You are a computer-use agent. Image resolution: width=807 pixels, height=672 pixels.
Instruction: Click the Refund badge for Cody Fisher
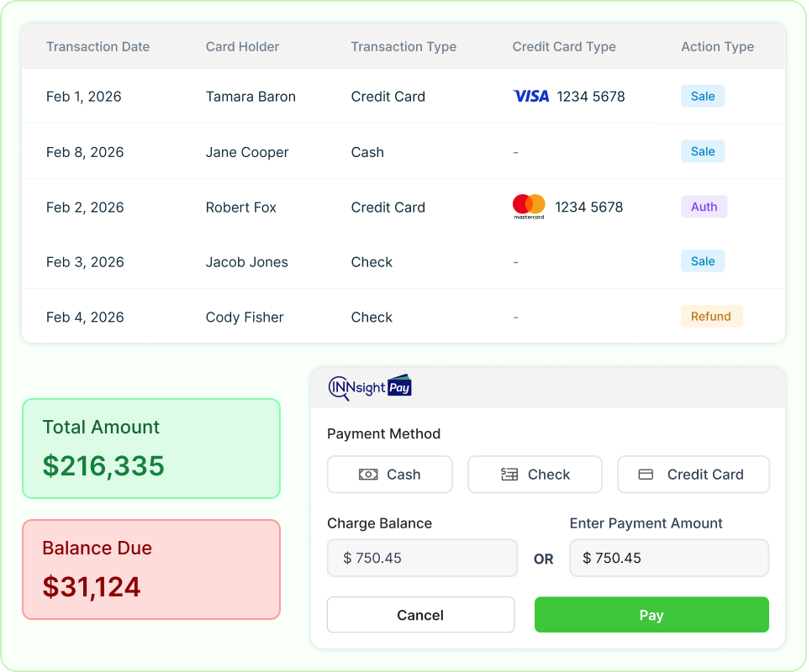tap(711, 316)
